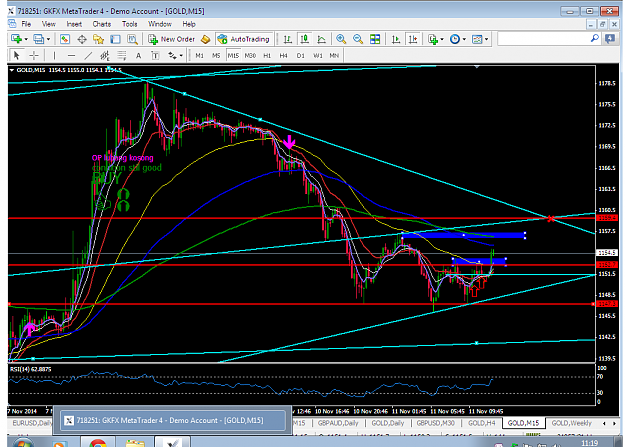
Task: Open the Insert menu
Action: coord(74,24)
